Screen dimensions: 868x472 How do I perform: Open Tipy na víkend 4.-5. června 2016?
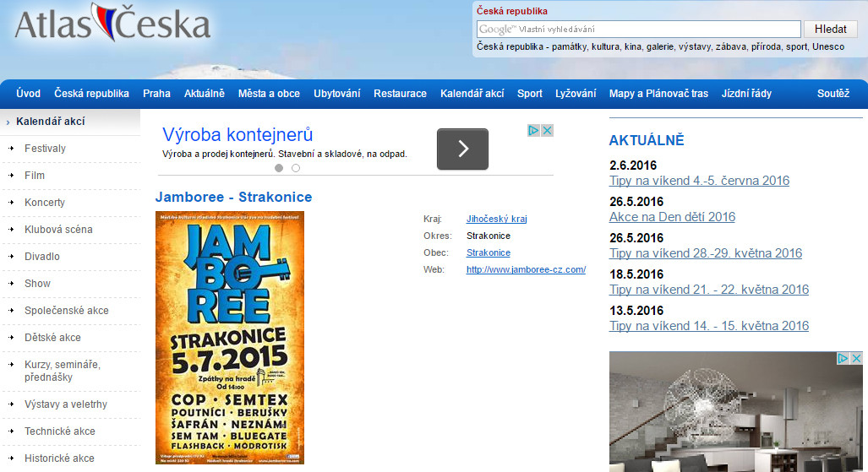tap(699, 181)
